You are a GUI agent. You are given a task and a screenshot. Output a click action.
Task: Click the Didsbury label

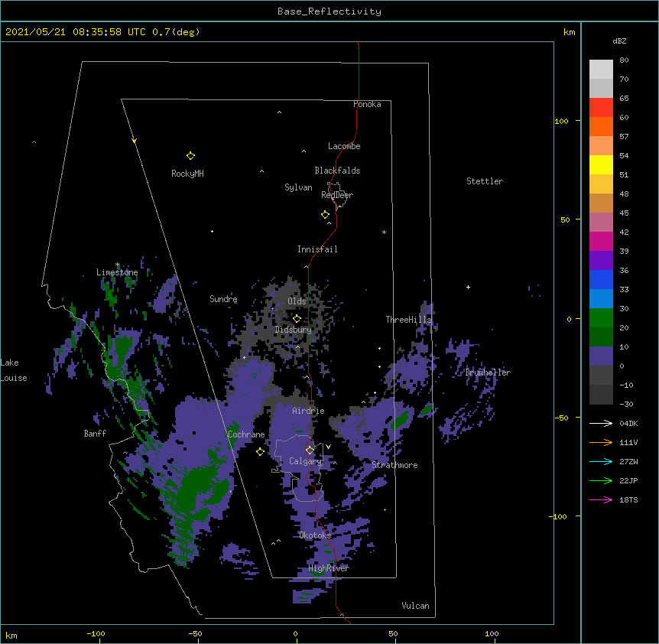pos(294,330)
